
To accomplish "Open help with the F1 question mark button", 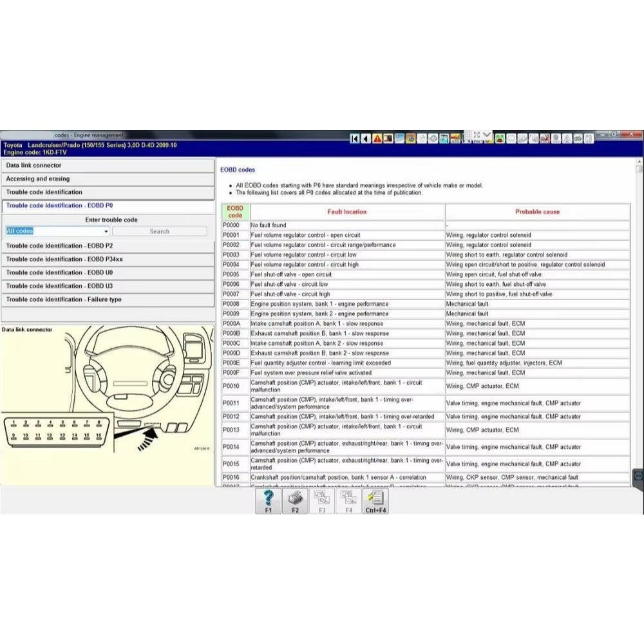I will tap(268, 501).
